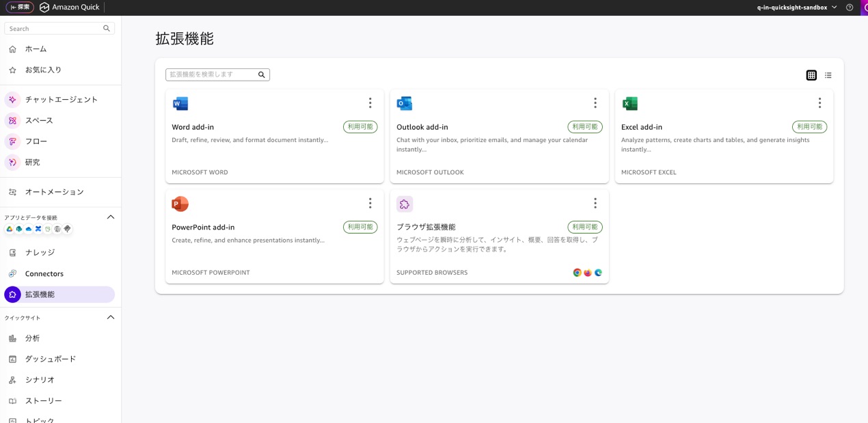Open the help question-mark icon
The width and height of the screenshot is (868, 423).
click(850, 8)
